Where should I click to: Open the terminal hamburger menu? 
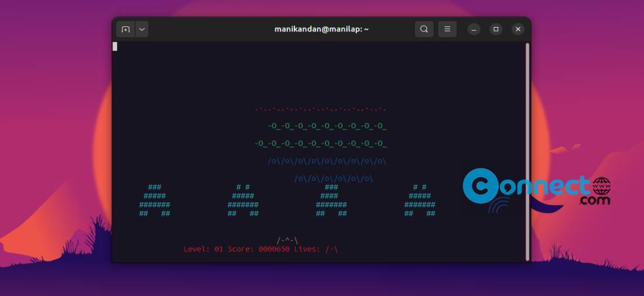pyautogui.click(x=447, y=29)
